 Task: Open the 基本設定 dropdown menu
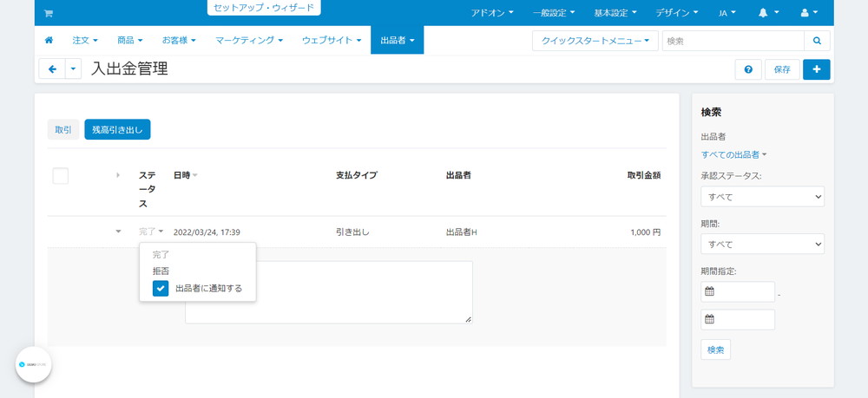(615, 13)
